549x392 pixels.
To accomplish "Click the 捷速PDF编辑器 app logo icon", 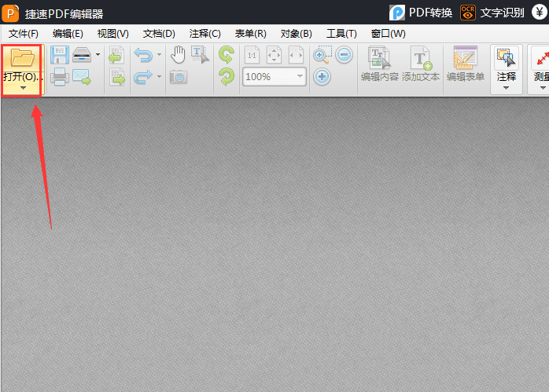I will (x=10, y=13).
